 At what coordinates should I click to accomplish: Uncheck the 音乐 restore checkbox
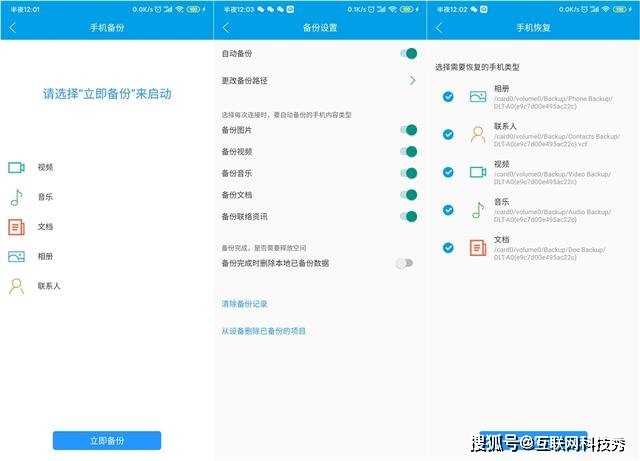pos(448,210)
